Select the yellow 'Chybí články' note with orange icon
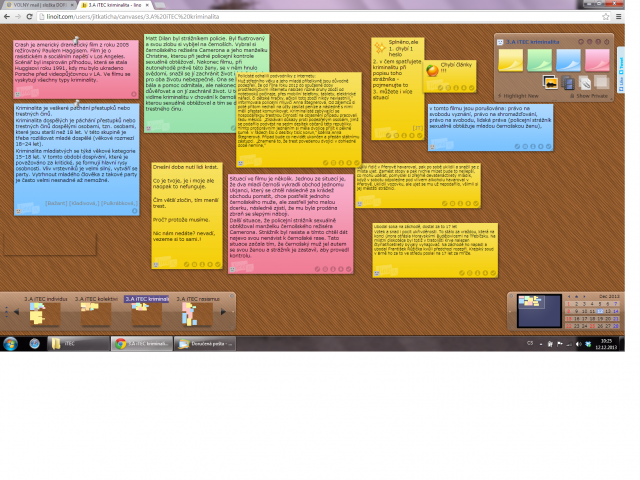The height and width of the screenshot is (480, 640). pos(449,76)
